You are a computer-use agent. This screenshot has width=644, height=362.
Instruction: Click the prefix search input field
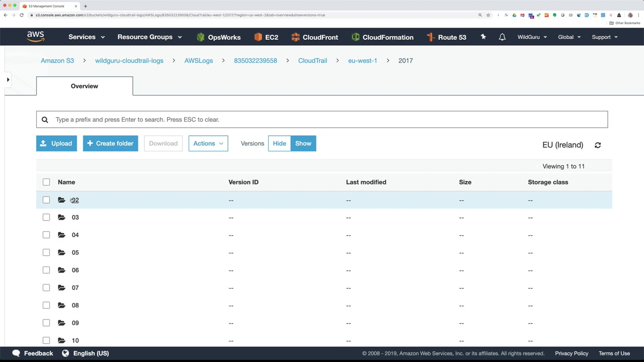[x=322, y=120]
